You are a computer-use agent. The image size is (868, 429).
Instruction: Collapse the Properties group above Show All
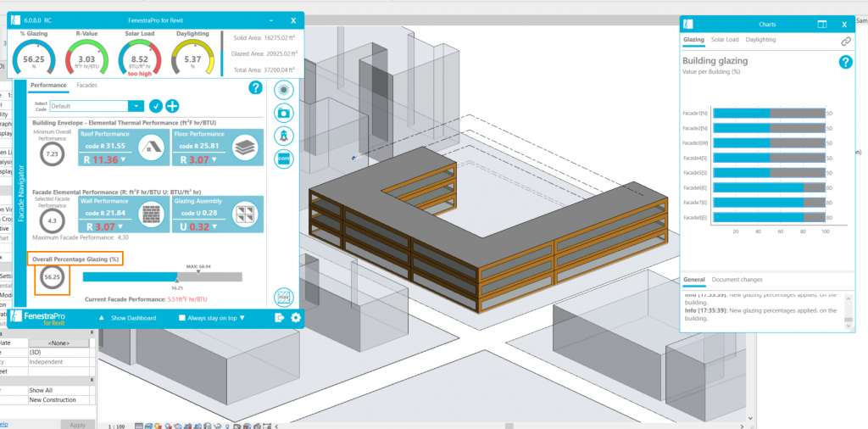click(x=92, y=381)
